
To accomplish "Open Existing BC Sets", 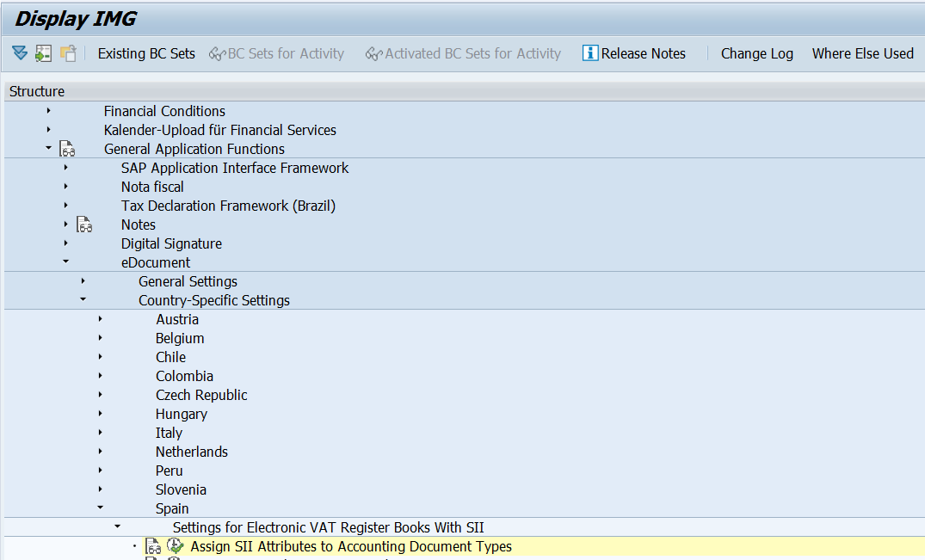I will [x=146, y=53].
